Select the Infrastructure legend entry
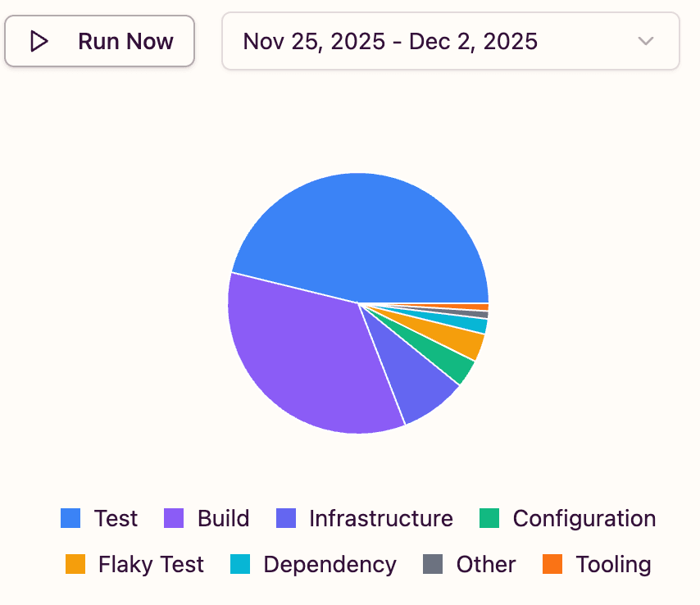Image resolution: width=700 pixels, height=605 pixels. (x=380, y=518)
